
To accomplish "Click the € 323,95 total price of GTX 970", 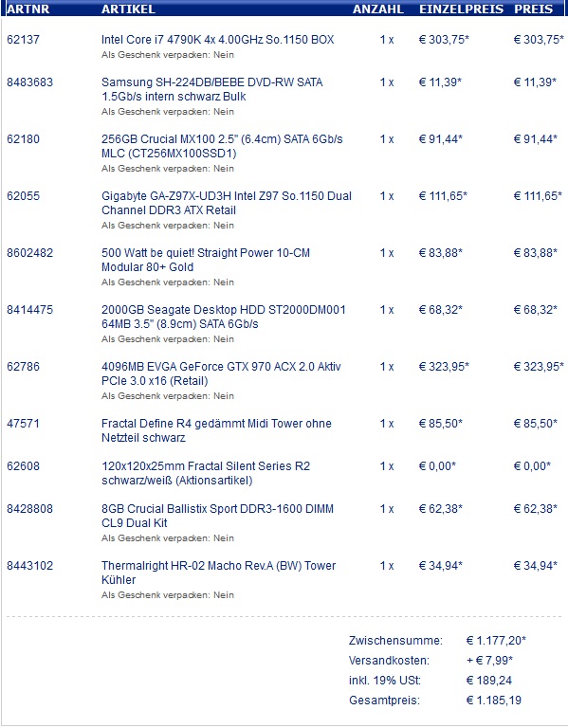I will (x=539, y=366).
